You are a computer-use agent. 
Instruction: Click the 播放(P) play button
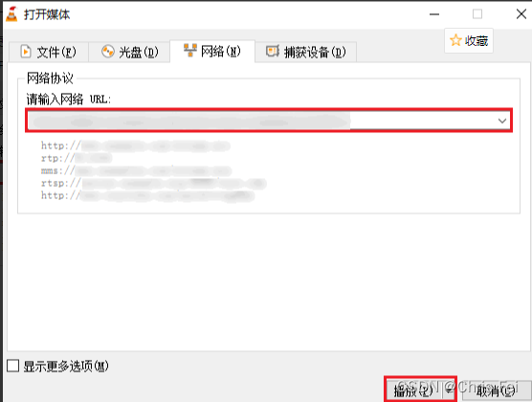pyautogui.click(x=414, y=391)
